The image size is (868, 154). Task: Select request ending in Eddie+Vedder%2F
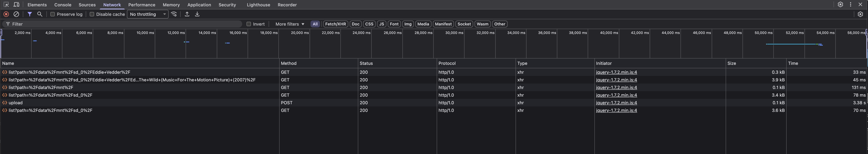click(x=434, y=72)
